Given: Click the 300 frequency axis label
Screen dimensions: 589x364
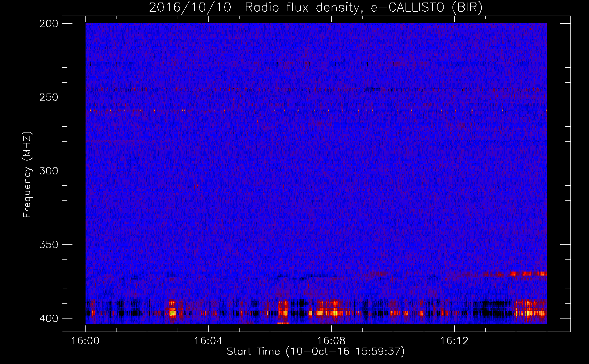Looking at the screenshot, I should (x=48, y=171).
